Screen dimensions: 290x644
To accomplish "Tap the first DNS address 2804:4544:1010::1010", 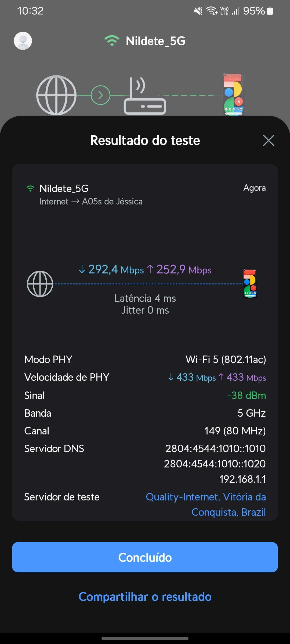I will [x=215, y=448].
